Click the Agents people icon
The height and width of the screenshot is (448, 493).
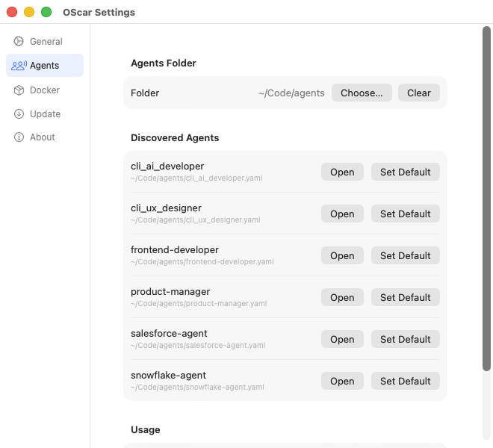click(x=19, y=66)
